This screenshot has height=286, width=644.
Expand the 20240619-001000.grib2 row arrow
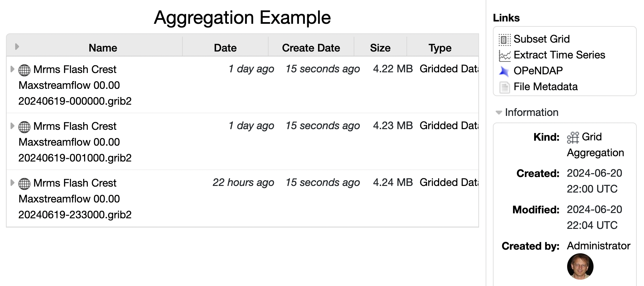(12, 126)
